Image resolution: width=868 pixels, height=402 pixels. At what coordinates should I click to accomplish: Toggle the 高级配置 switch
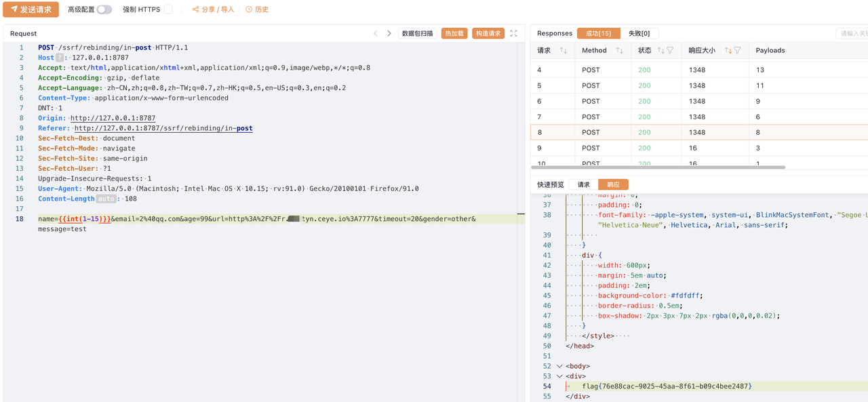point(104,9)
